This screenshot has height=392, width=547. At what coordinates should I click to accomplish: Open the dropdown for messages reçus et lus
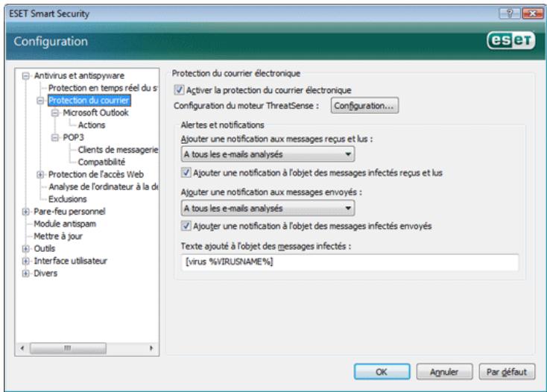pyautogui.click(x=268, y=154)
